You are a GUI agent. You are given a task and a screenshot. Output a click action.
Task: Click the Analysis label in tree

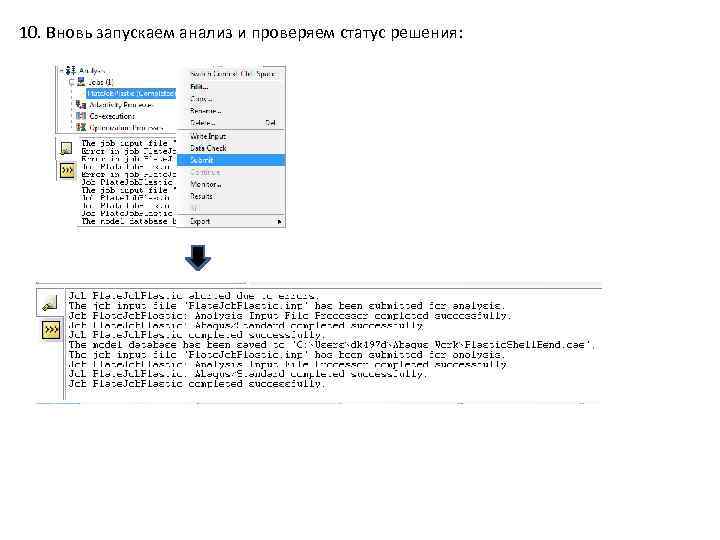pyautogui.click(x=91, y=71)
